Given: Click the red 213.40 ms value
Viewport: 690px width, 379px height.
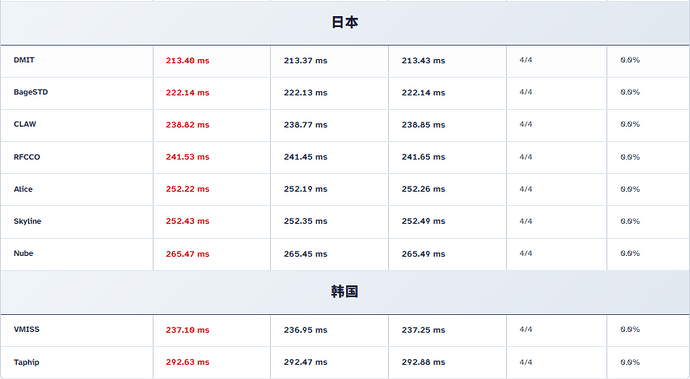Looking at the screenshot, I should 187,61.
